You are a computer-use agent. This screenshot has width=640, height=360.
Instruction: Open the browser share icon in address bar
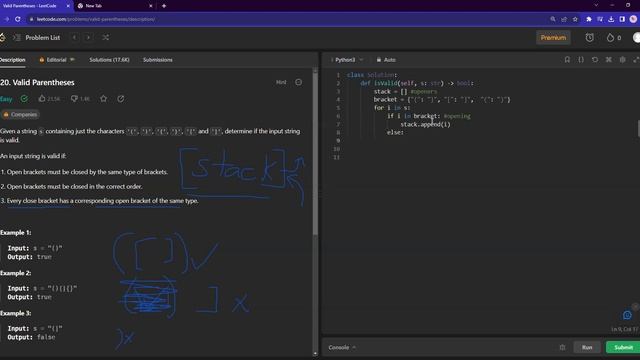click(564, 19)
